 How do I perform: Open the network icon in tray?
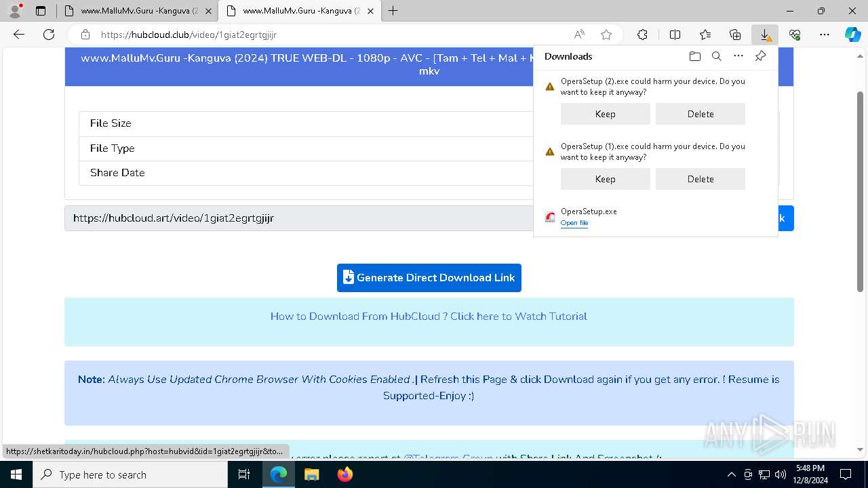click(x=764, y=474)
